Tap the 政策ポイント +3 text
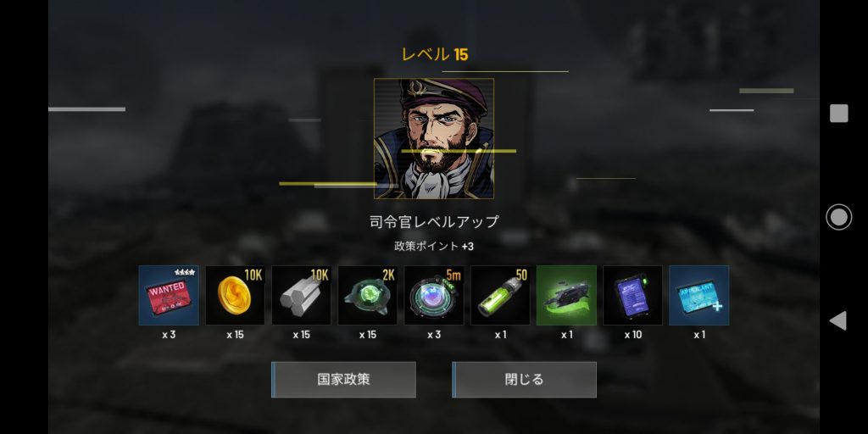 point(434,247)
